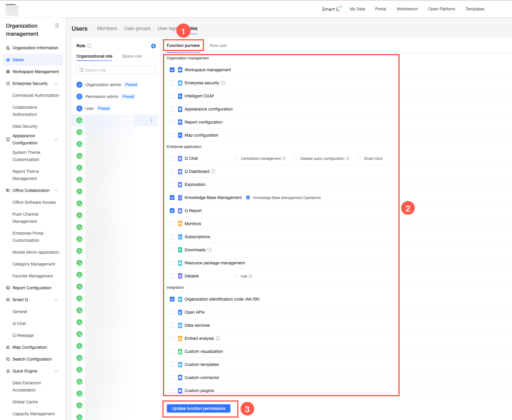Click the Monitors orange icon
Screen dimensions: 512x420
[x=180, y=224]
